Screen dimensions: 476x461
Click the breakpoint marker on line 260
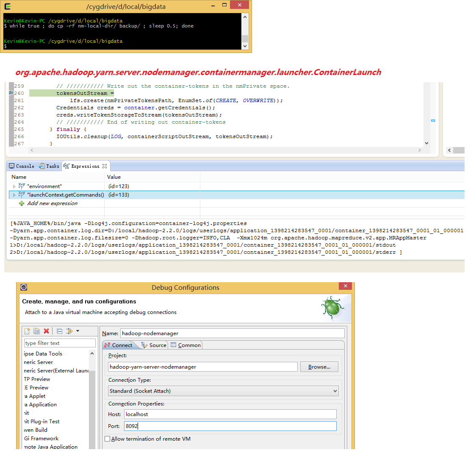pyautogui.click(x=11, y=93)
